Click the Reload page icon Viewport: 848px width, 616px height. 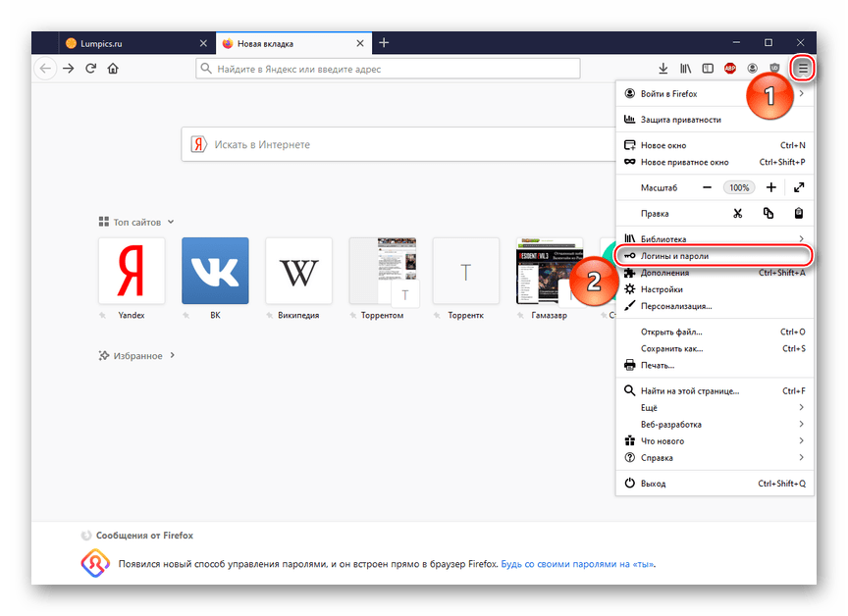[91, 69]
